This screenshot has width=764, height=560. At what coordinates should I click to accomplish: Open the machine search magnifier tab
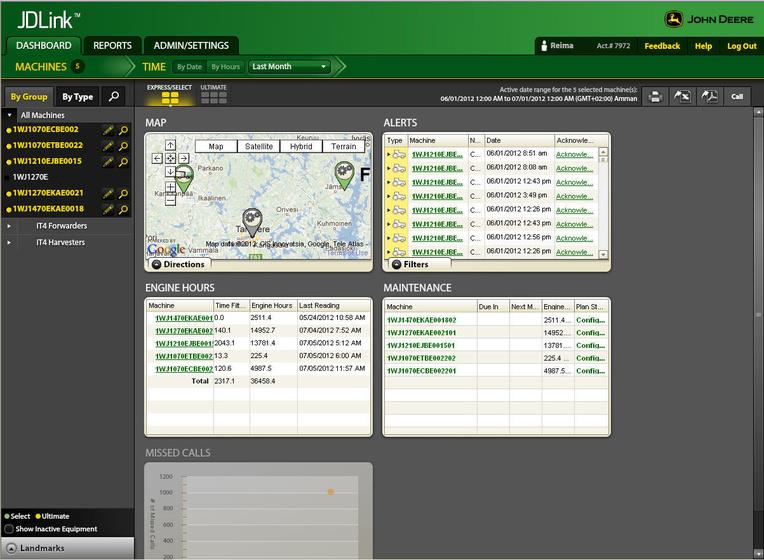click(114, 97)
